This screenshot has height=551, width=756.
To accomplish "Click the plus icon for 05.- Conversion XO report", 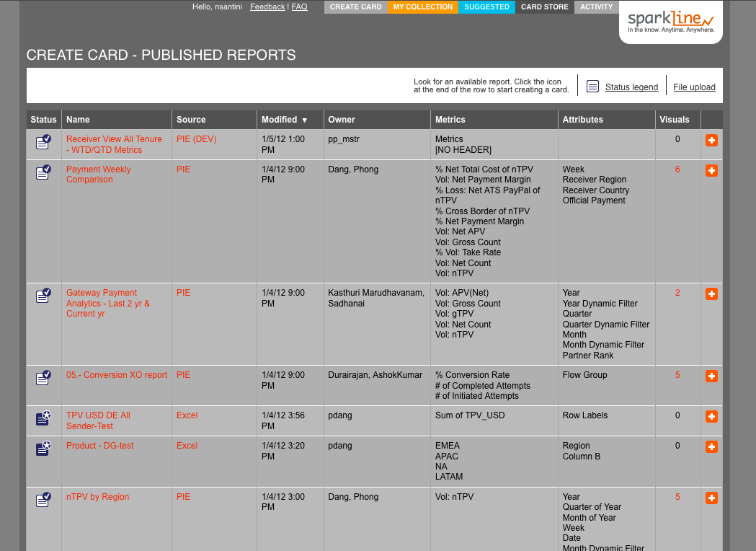I will [711, 376].
